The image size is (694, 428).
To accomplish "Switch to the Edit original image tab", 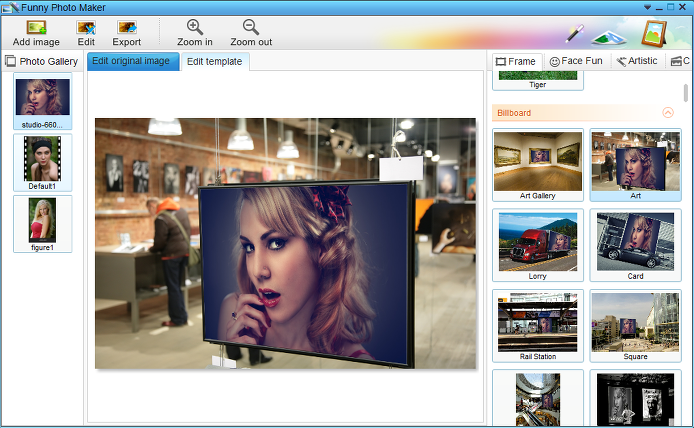I will pos(133,61).
